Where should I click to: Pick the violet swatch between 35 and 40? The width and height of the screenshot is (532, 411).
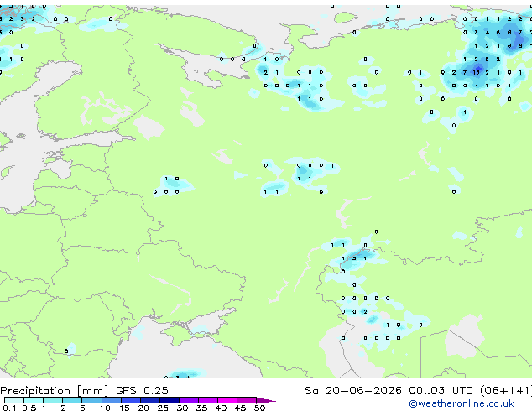(207, 400)
